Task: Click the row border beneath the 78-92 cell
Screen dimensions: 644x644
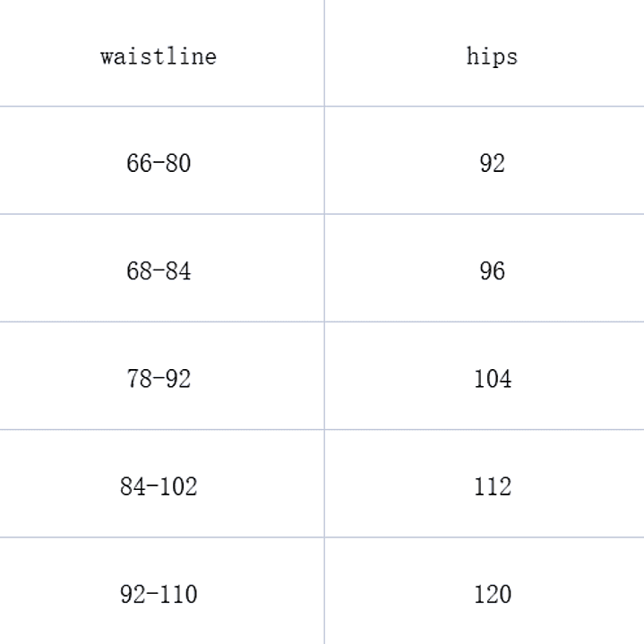Action: [159, 430]
